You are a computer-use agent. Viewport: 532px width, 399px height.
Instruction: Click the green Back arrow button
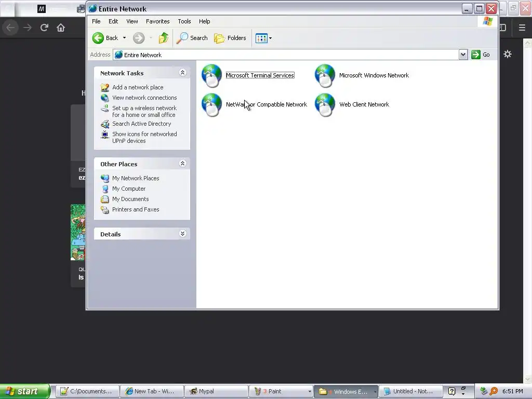coord(98,38)
